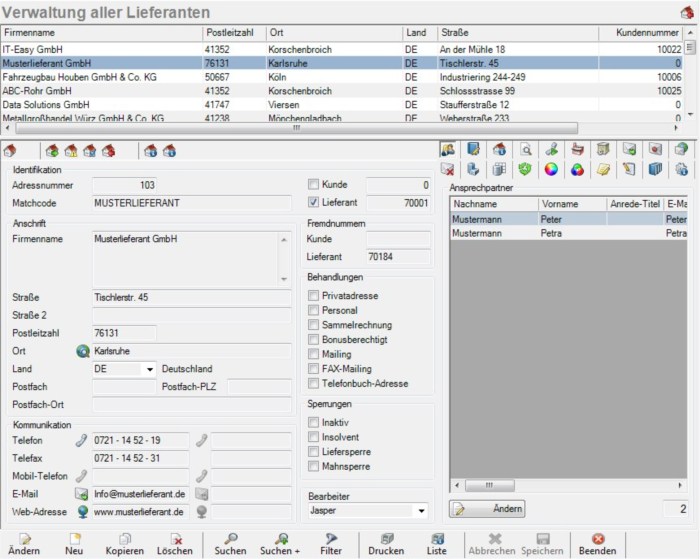Click the house icon with red badge
Image resolution: width=700 pixels, height=559 pixels.
108,151
